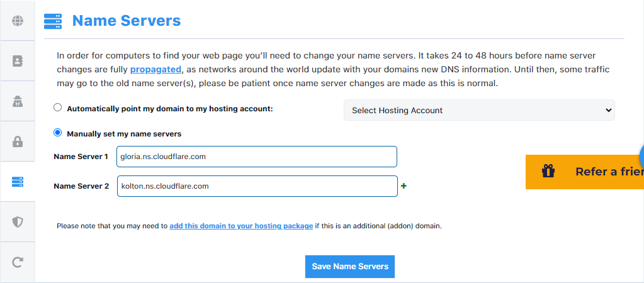Click into the Name Server 1 field

(x=257, y=157)
